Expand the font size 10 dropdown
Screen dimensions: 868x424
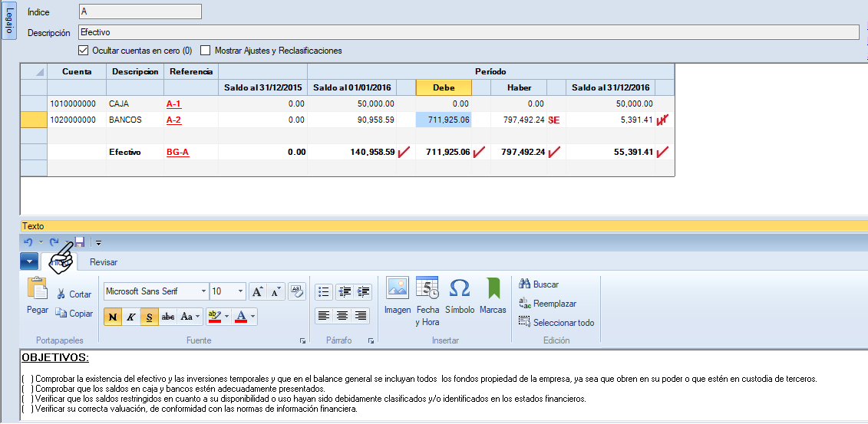pyautogui.click(x=241, y=291)
